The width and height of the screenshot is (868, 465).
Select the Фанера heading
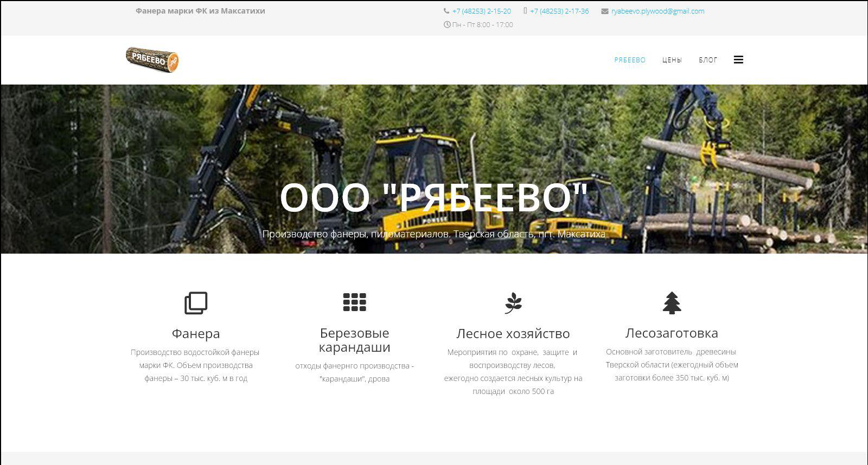[196, 333]
